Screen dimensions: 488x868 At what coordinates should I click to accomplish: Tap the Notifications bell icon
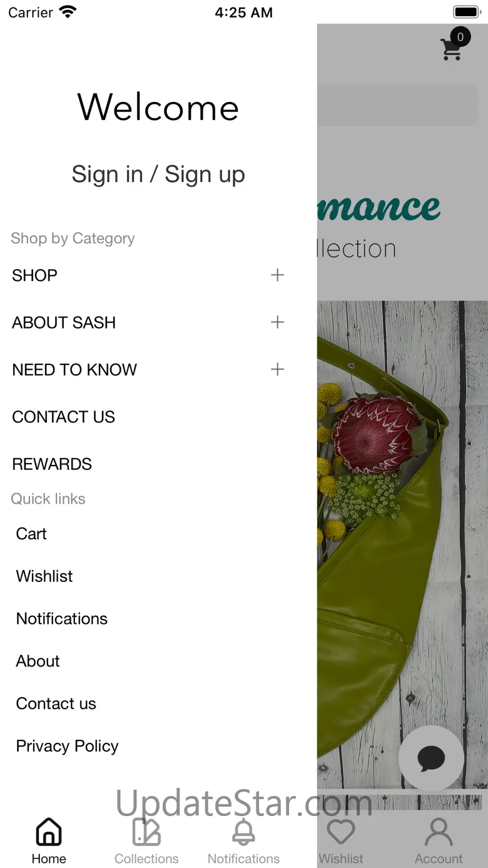(244, 832)
